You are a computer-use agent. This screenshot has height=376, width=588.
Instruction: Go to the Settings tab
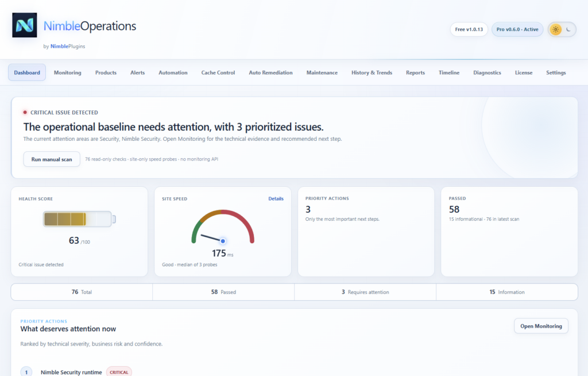tap(556, 72)
